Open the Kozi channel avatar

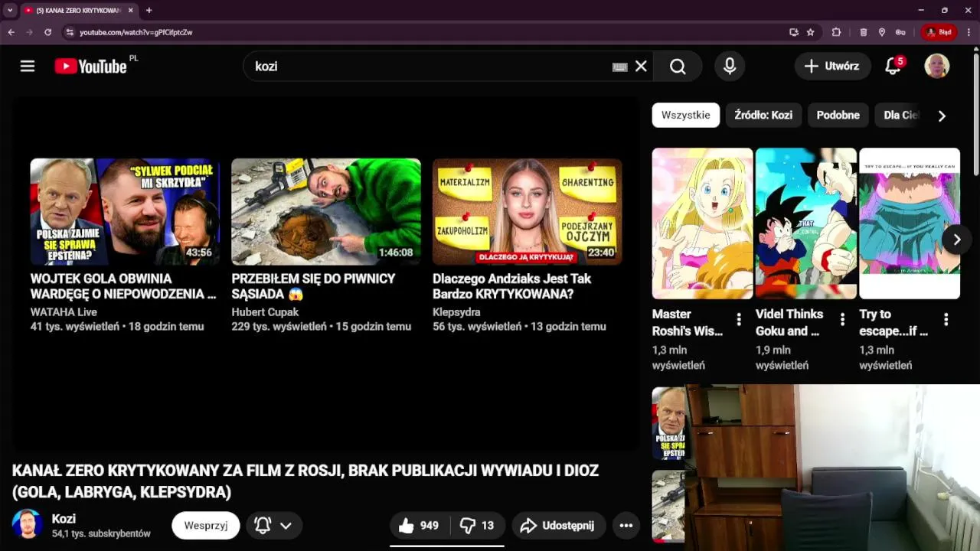[28, 524]
